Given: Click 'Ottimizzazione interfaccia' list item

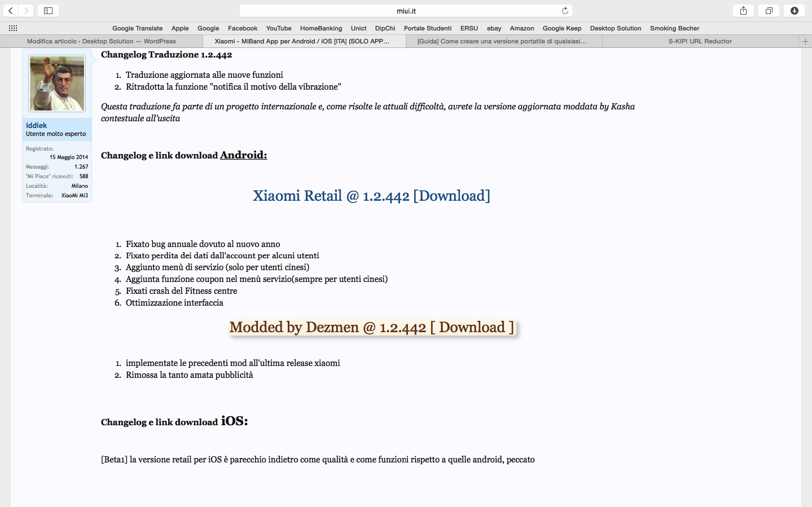Looking at the screenshot, I should pyautogui.click(x=174, y=303).
